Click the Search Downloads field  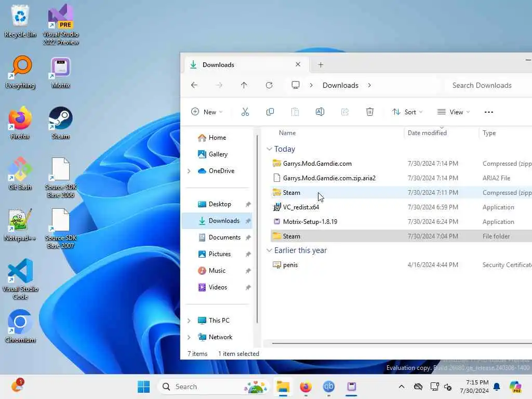click(488, 85)
